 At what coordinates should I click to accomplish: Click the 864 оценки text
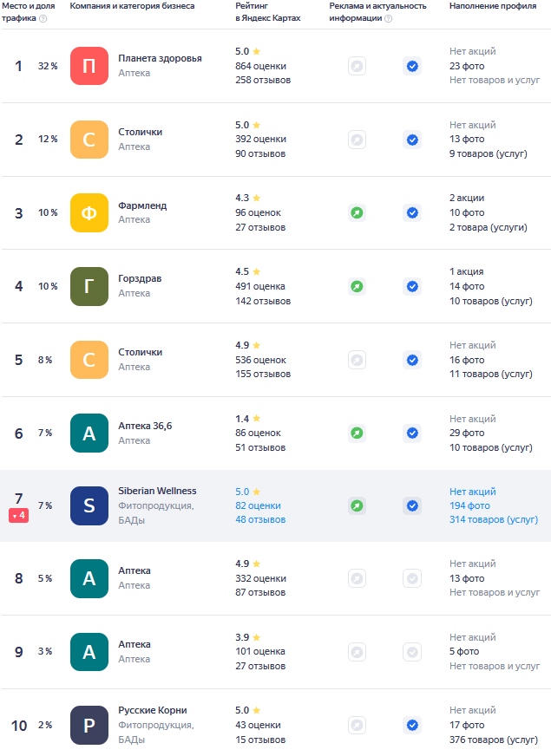click(x=260, y=66)
